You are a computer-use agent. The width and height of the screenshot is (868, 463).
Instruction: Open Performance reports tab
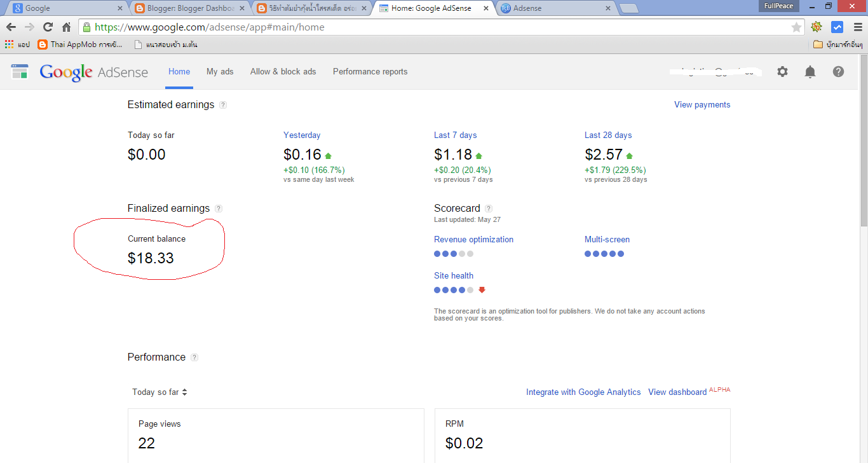point(370,72)
